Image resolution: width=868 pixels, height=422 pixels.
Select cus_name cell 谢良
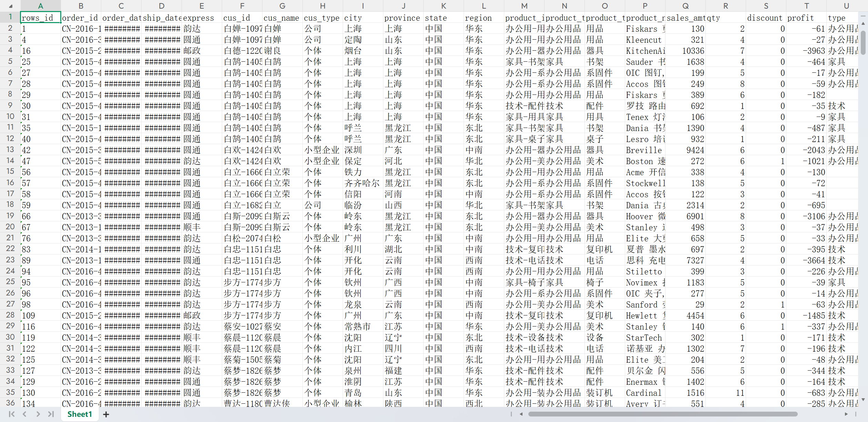tap(282, 51)
